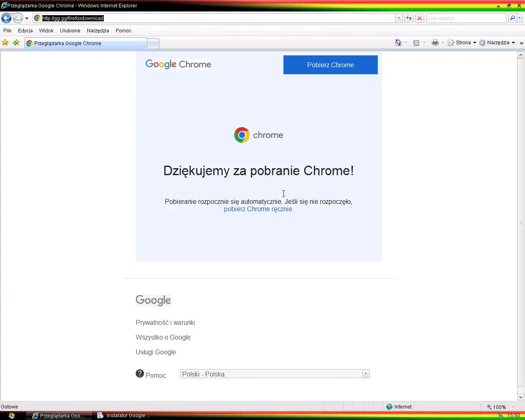This screenshot has height=420, width=525.
Task: Open the Edycja menu
Action: click(25, 31)
